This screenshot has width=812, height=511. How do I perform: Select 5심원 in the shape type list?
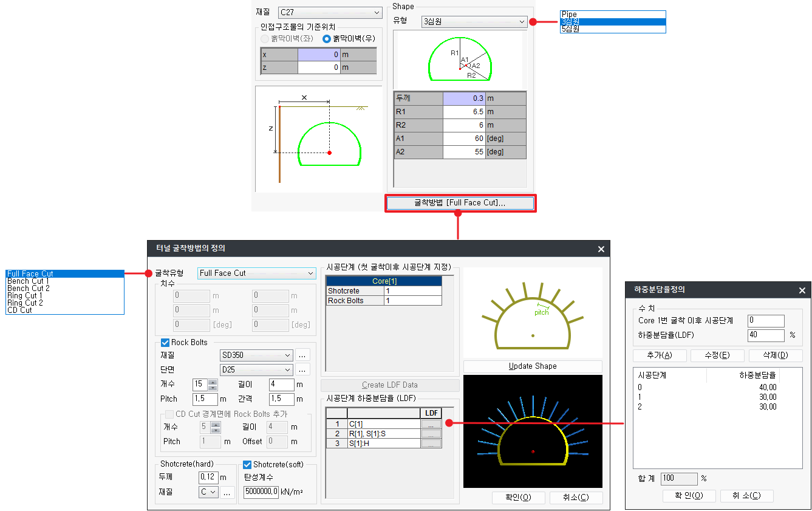coord(570,29)
